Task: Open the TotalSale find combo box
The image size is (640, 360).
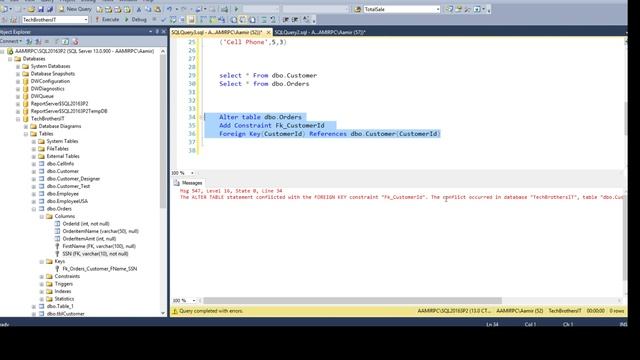Action: (438, 9)
